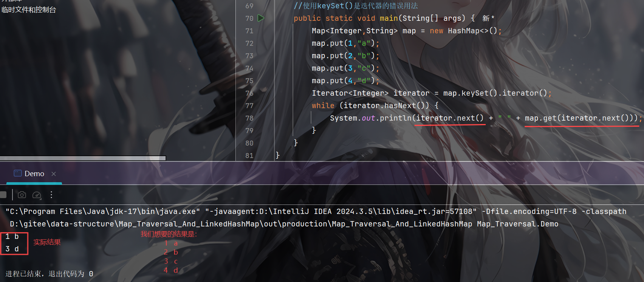This screenshot has width=644, height=282.
Task: Click the green Run gutter icon beside main
Action: (261, 18)
